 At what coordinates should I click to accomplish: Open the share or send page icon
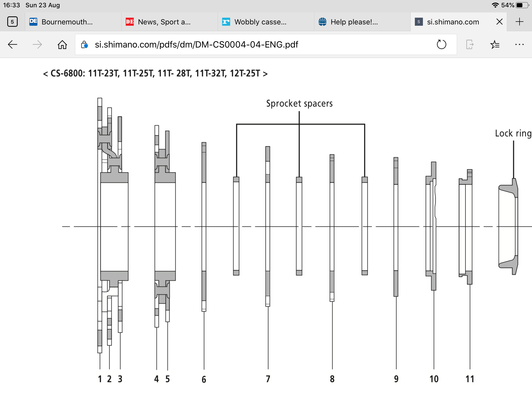[470, 45]
